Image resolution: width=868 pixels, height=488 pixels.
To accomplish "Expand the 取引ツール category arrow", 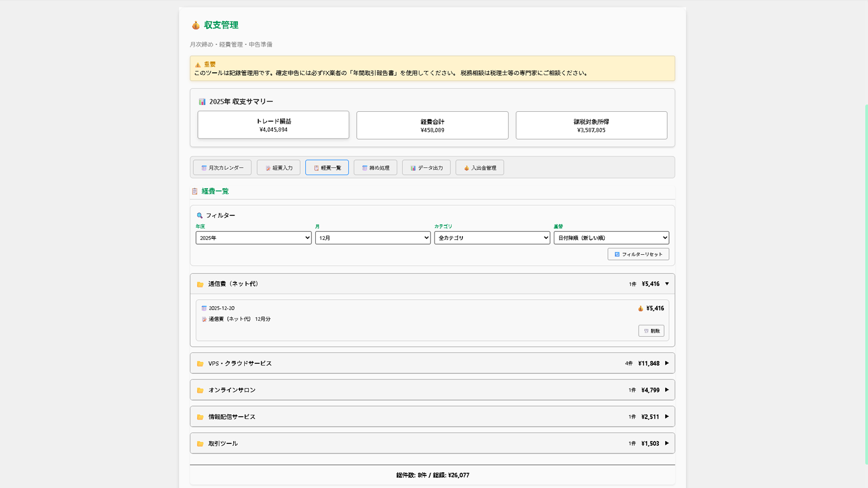I will 667,443.
